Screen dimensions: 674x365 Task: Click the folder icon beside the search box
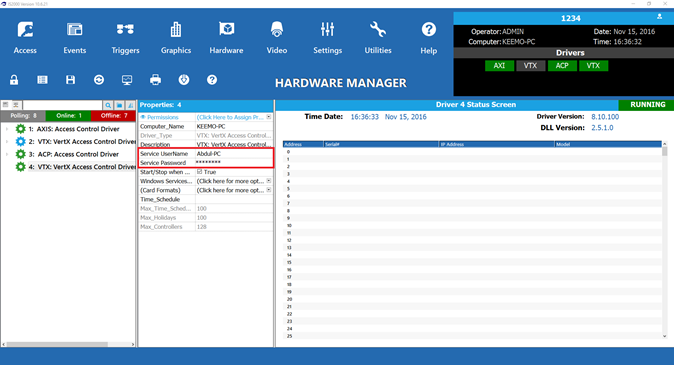119,105
